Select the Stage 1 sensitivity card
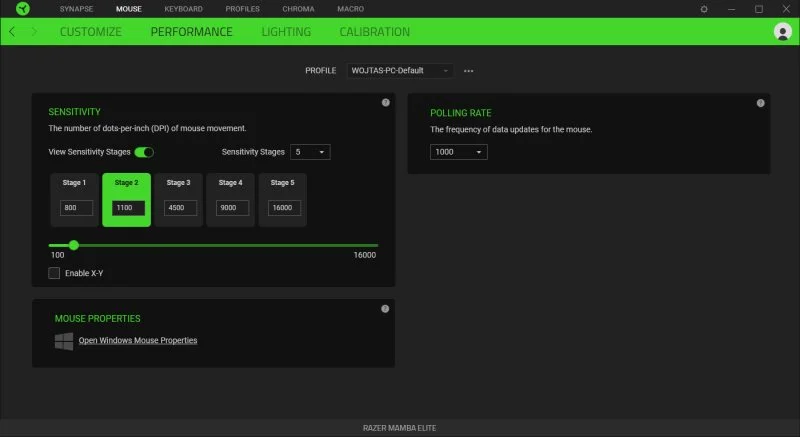Viewport: 800px width, 437px height. 74,200
